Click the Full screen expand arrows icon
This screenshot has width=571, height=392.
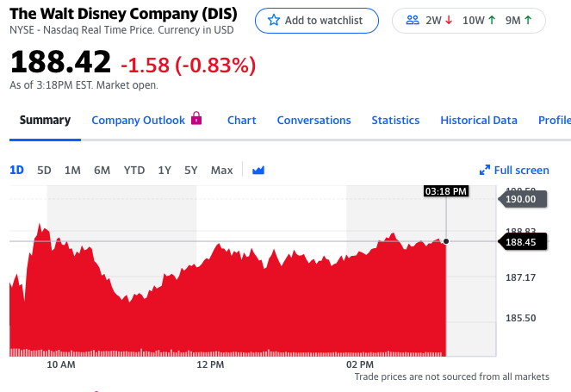(485, 170)
